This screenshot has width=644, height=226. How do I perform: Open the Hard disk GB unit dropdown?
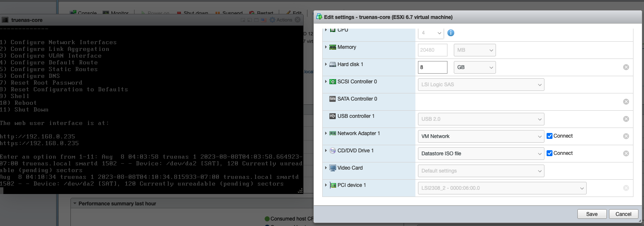[475, 67]
